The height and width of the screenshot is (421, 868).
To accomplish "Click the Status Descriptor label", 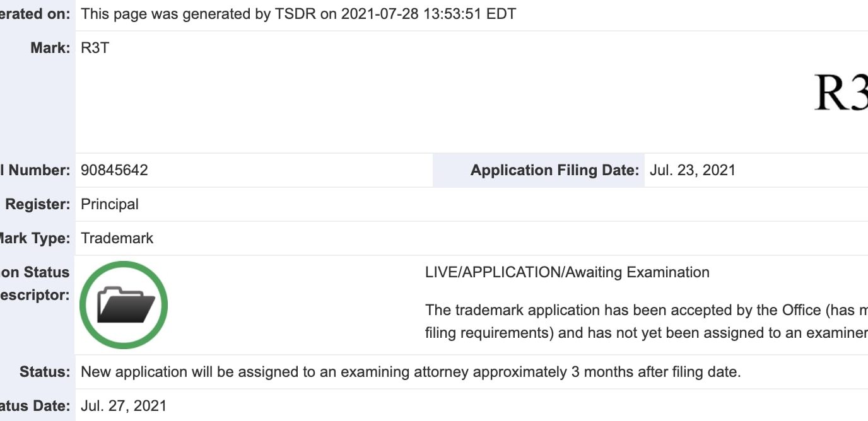I will pyautogui.click(x=35, y=284).
